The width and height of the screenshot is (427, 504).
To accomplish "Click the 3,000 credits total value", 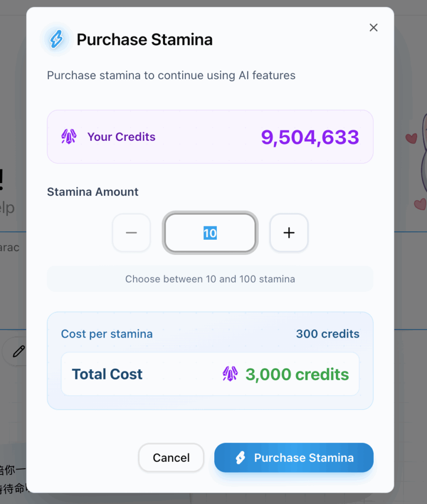I will pos(297,375).
